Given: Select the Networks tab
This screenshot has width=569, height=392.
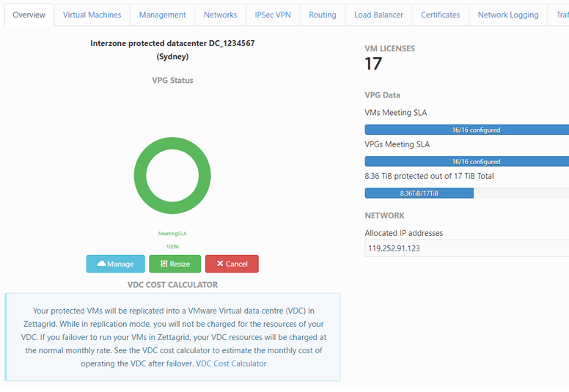Looking at the screenshot, I should click(220, 15).
